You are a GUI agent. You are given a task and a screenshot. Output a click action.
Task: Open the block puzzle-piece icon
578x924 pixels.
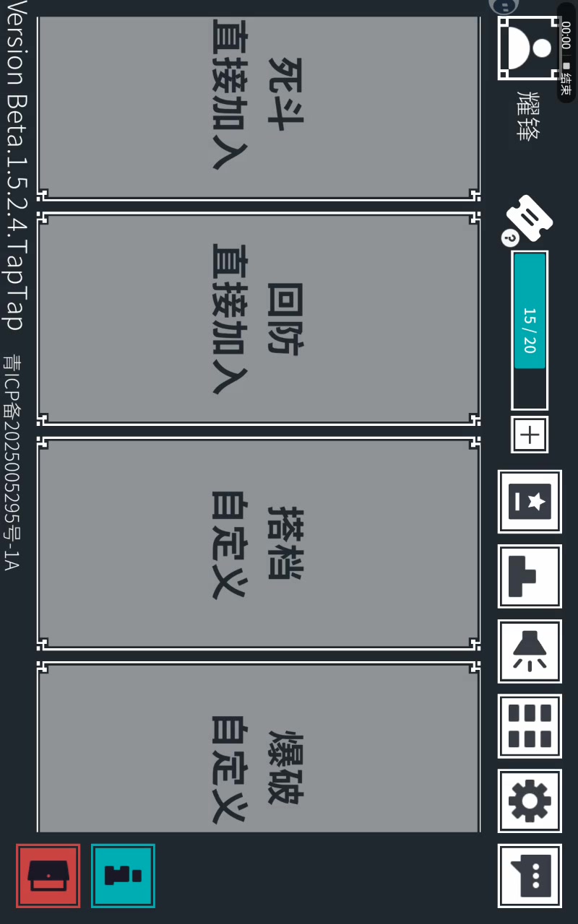[530, 576]
